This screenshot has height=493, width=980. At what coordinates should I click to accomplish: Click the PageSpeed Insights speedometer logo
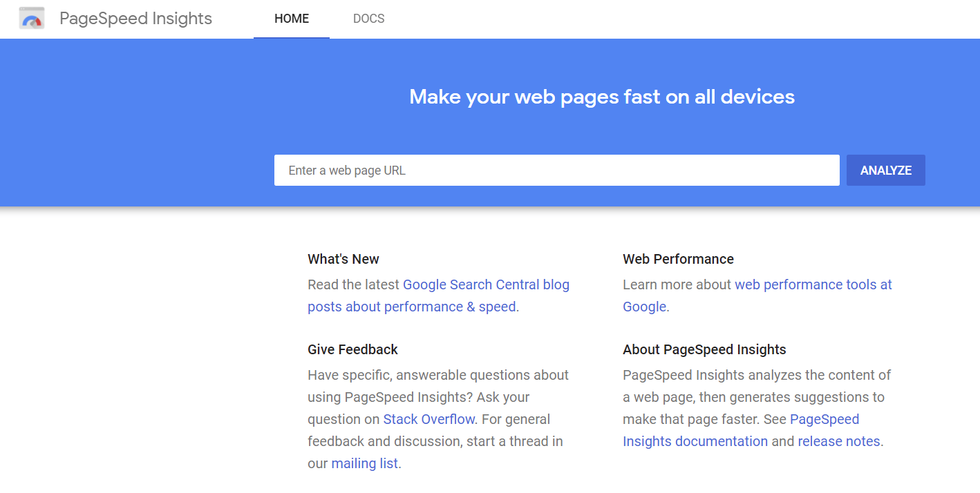(x=31, y=19)
